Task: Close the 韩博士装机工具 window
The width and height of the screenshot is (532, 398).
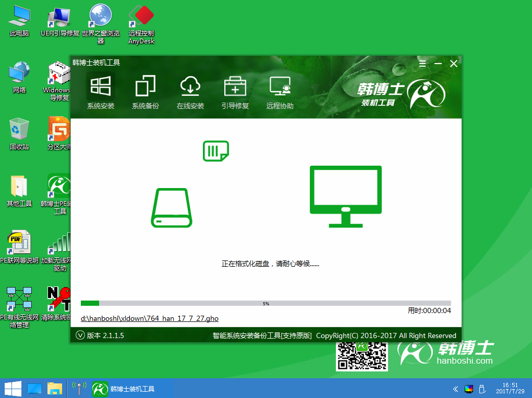Action: pos(454,64)
